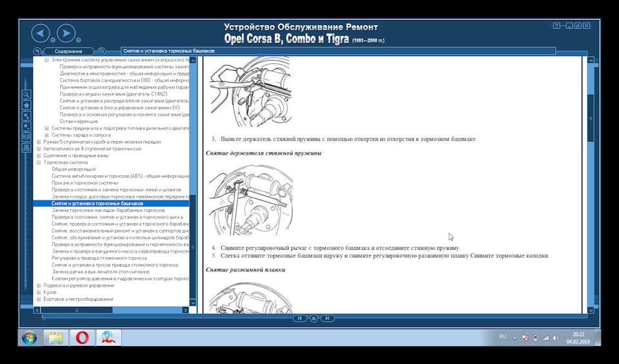Click the print sidebar icon
This screenshot has height=364, width=619.
(26, 148)
